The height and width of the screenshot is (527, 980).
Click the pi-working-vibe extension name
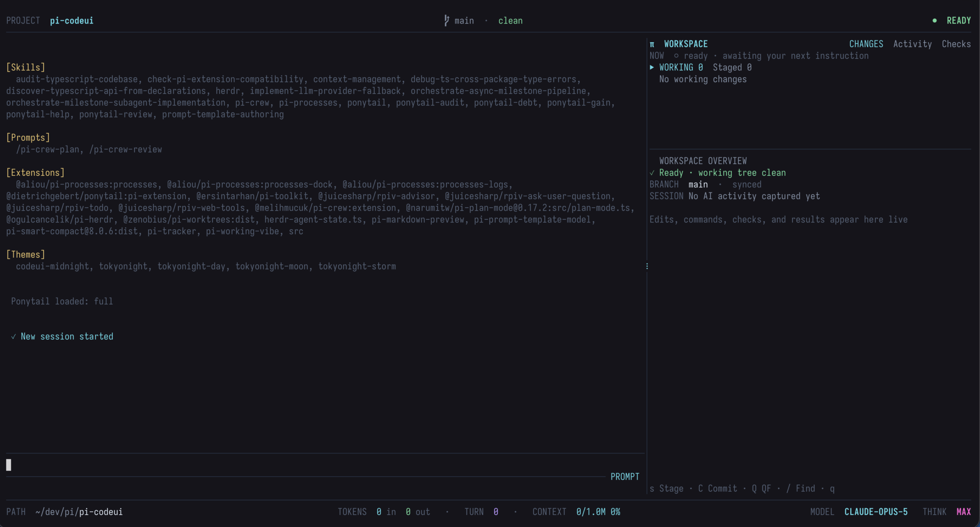[242, 231]
